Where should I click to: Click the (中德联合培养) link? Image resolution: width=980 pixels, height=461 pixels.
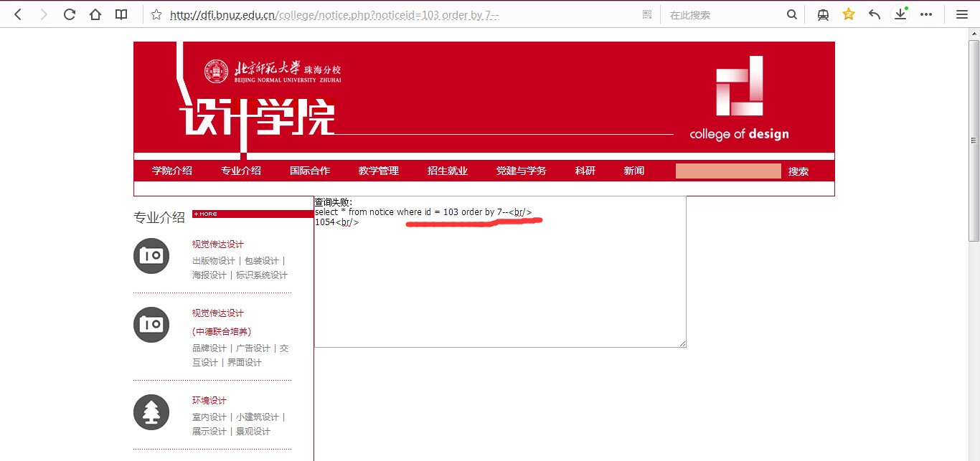click(x=222, y=332)
